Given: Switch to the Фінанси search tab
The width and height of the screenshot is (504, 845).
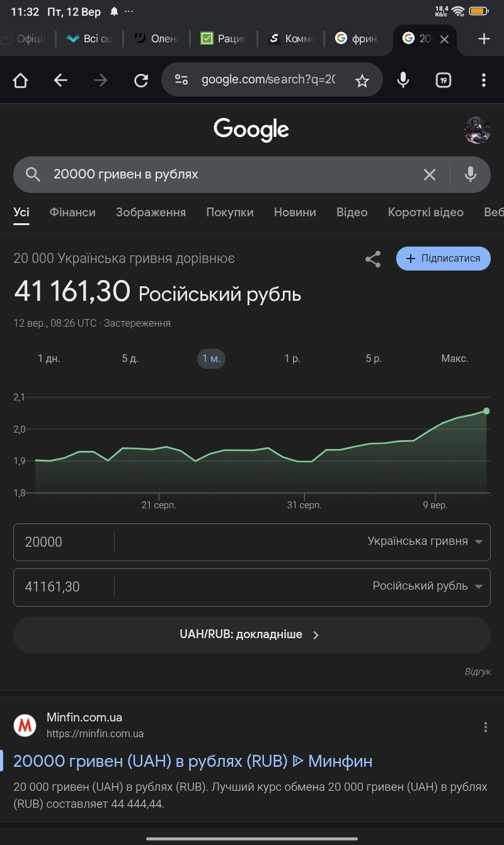Looking at the screenshot, I should [x=72, y=213].
